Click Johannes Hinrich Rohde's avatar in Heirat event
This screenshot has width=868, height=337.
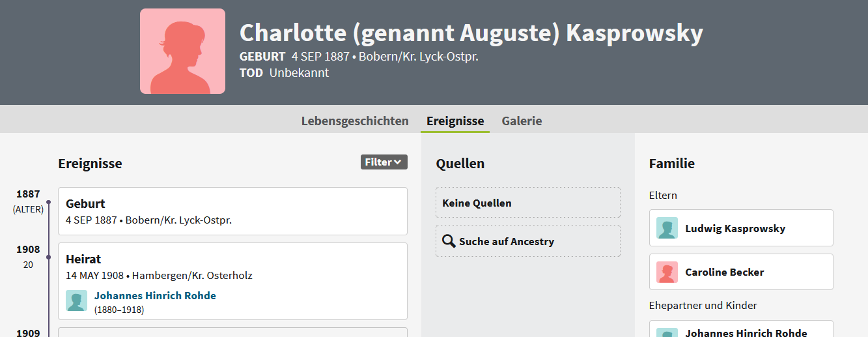pos(76,300)
